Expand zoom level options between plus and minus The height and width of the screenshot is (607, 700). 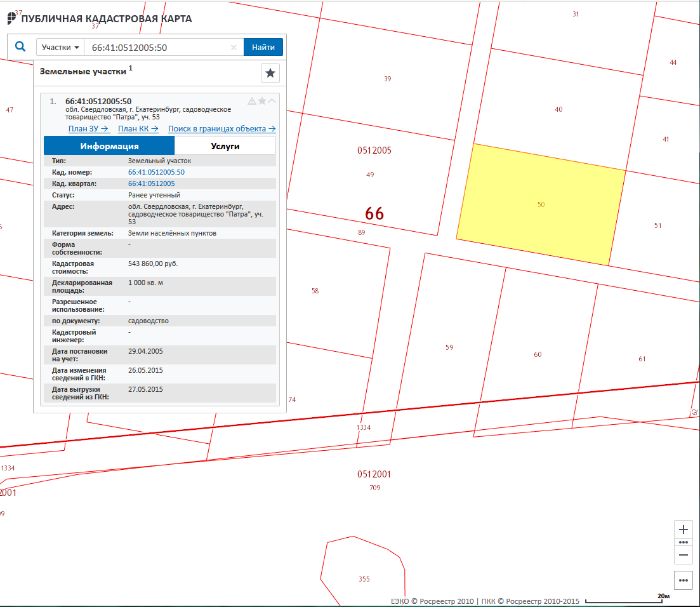coord(683,542)
